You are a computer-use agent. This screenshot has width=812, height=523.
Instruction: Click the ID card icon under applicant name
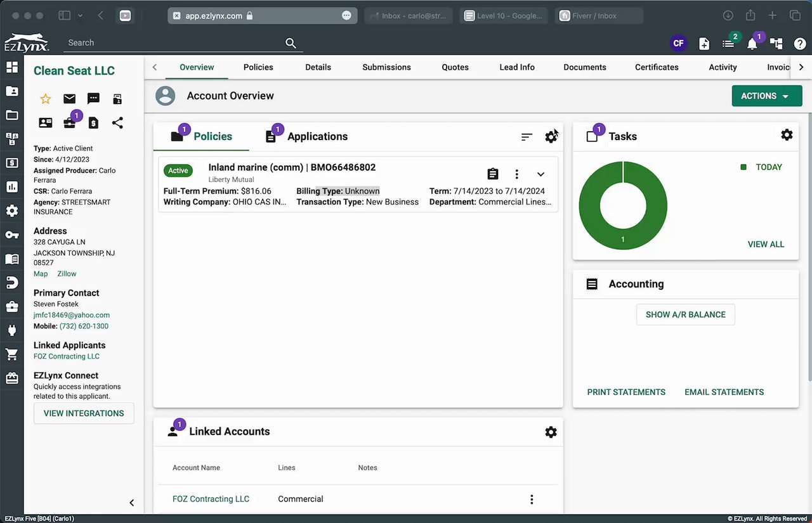pyautogui.click(x=46, y=123)
